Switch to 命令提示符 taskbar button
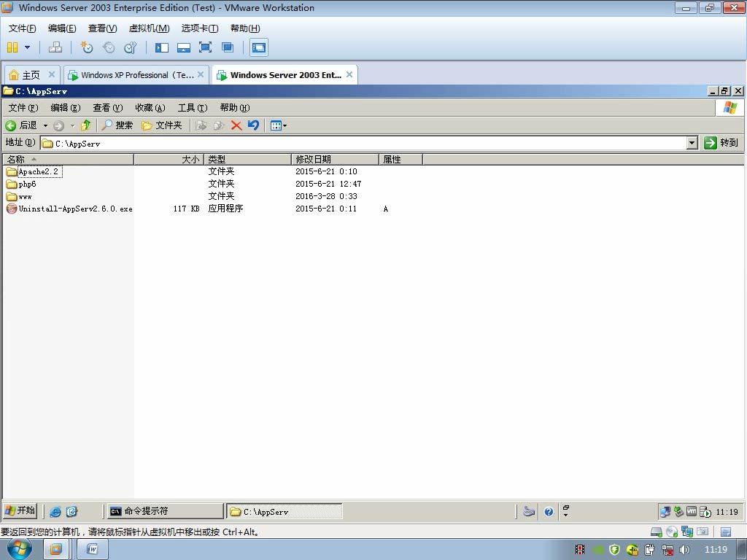747x560 pixels. click(165, 511)
